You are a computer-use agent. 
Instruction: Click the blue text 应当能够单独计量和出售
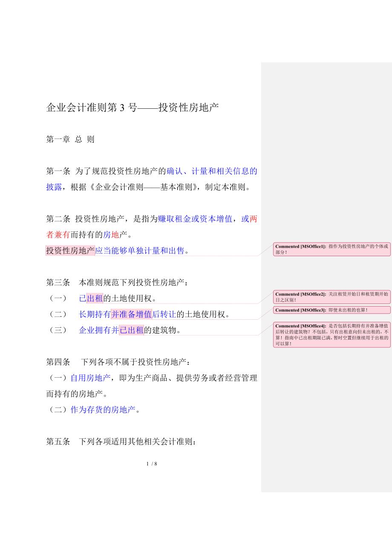pyautogui.click(x=140, y=251)
